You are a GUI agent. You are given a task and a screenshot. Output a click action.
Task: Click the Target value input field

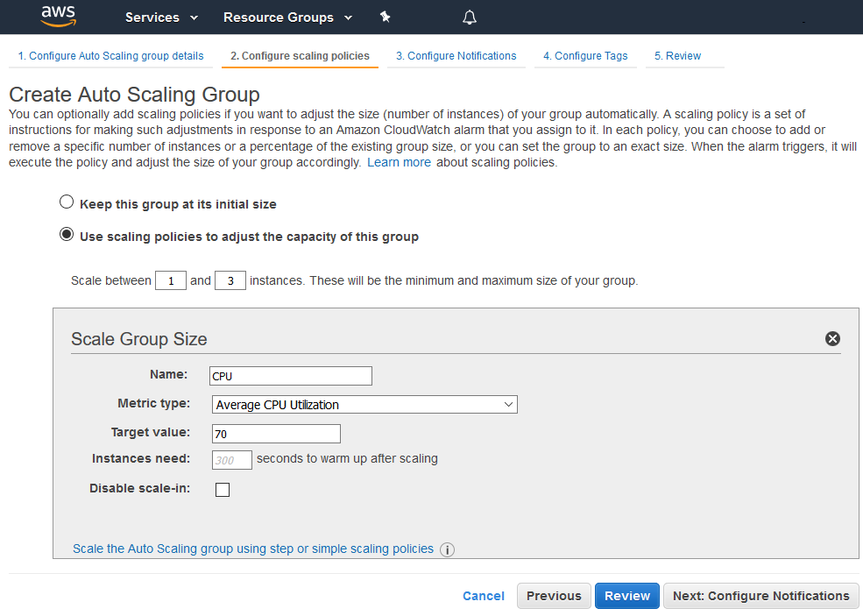[276, 434]
